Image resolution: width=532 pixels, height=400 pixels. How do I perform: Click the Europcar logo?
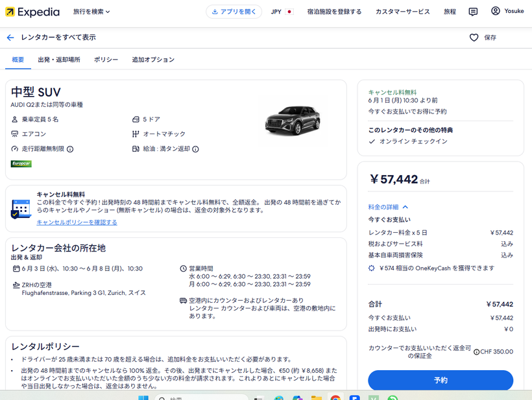(21, 164)
